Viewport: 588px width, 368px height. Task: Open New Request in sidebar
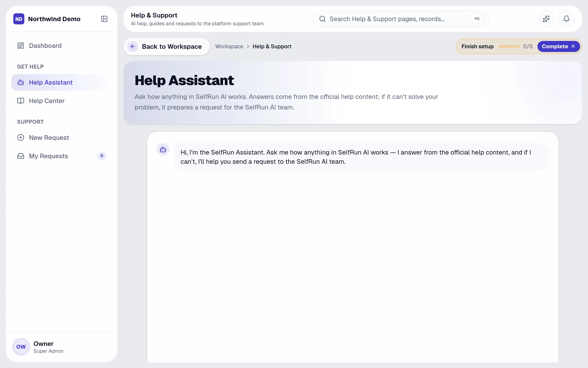click(x=62, y=138)
